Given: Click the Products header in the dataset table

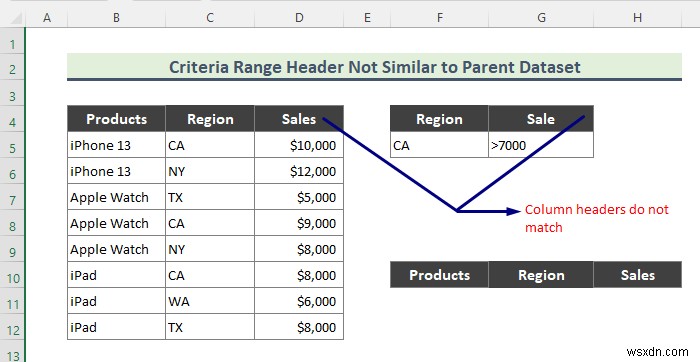Looking at the screenshot, I should [x=116, y=119].
